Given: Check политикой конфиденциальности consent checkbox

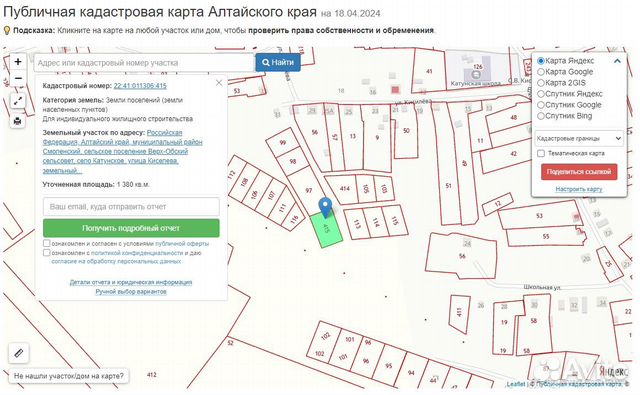Looking at the screenshot, I should click(47, 253).
